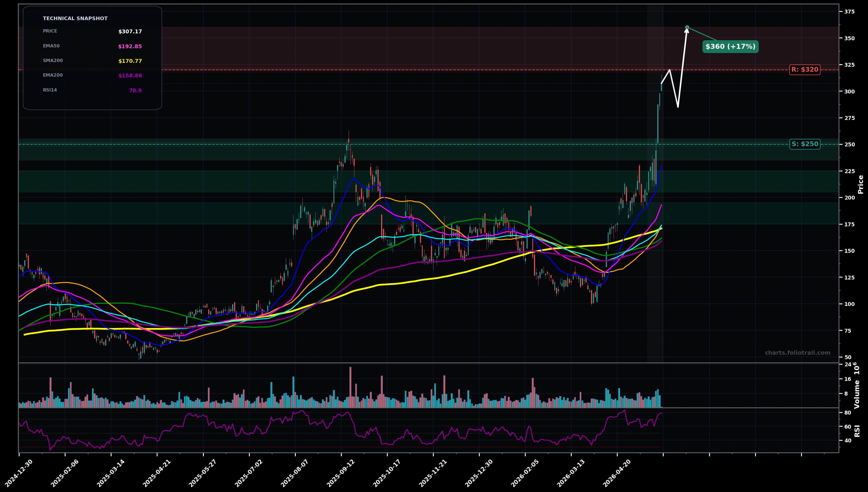Click the 300 price axis tick

[850, 92]
